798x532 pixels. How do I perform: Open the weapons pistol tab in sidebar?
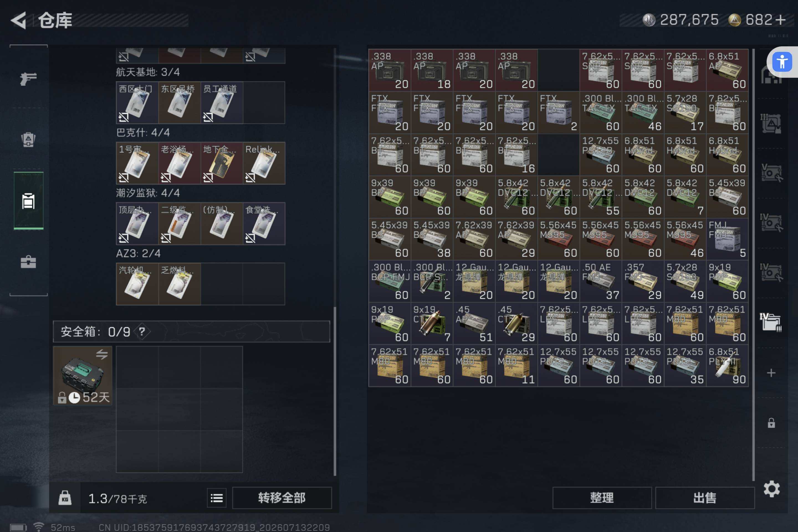pos(28,79)
